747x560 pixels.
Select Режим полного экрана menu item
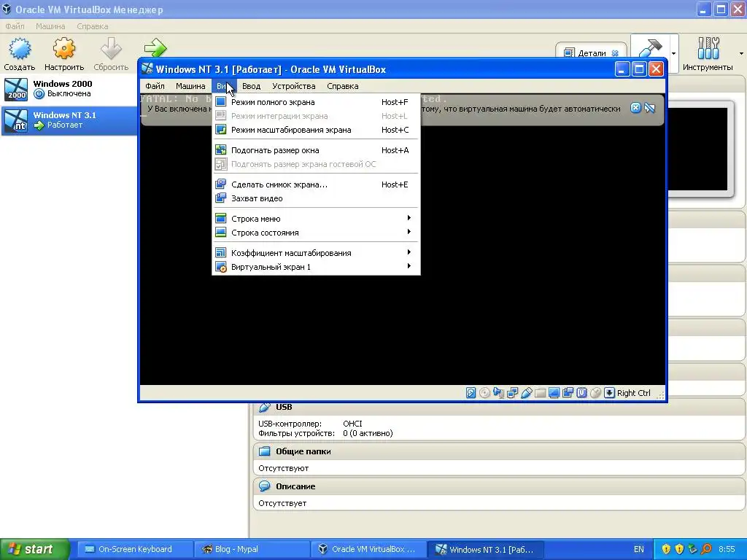click(x=316, y=102)
